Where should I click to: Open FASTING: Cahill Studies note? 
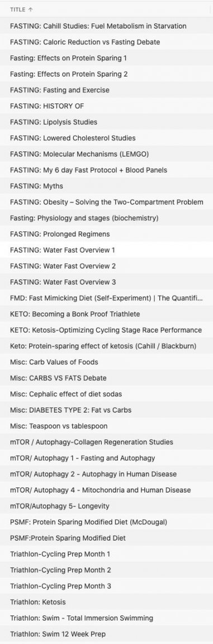pos(106,26)
